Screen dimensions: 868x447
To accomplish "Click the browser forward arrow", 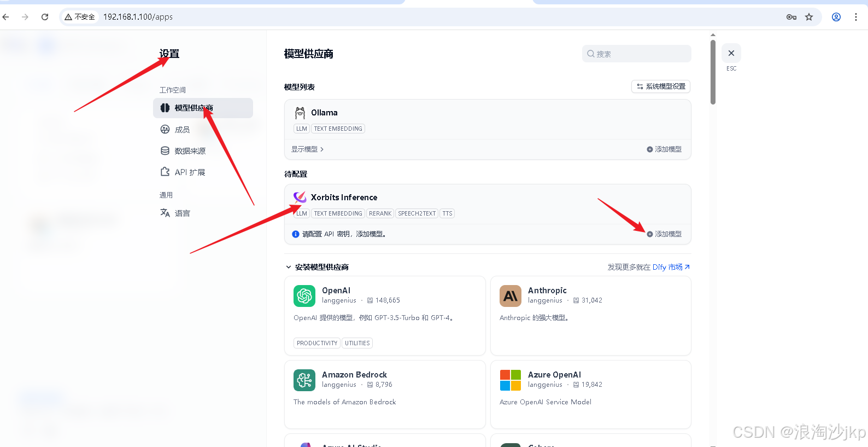I will pos(25,17).
